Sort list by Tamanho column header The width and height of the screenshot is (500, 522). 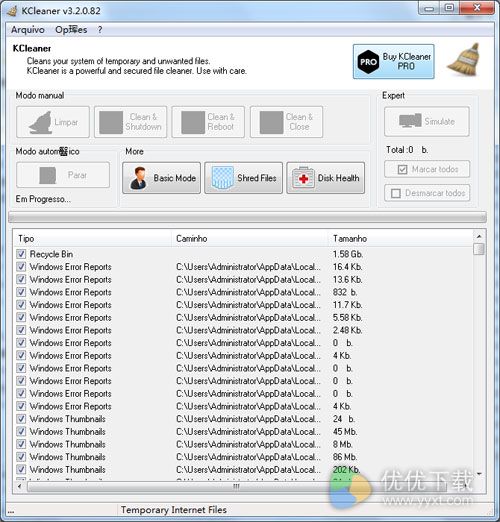[x=400, y=239]
